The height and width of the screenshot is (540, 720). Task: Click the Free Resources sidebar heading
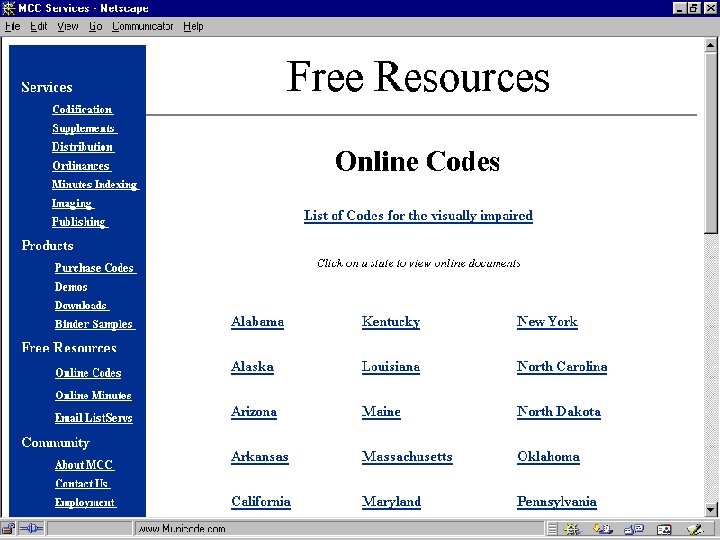click(69, 348)
